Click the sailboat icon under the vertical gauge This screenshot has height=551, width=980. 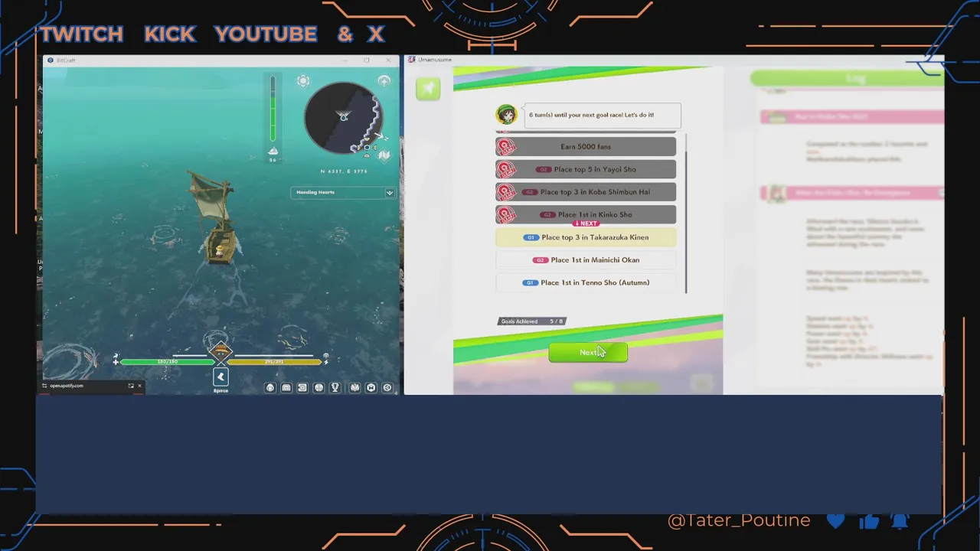point(273,151)
